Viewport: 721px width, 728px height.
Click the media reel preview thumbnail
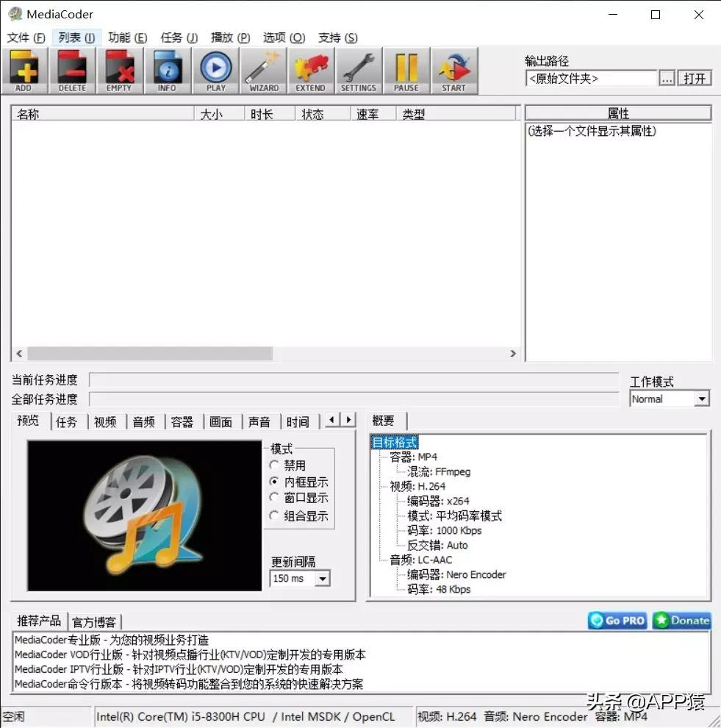tap(144, 515)
